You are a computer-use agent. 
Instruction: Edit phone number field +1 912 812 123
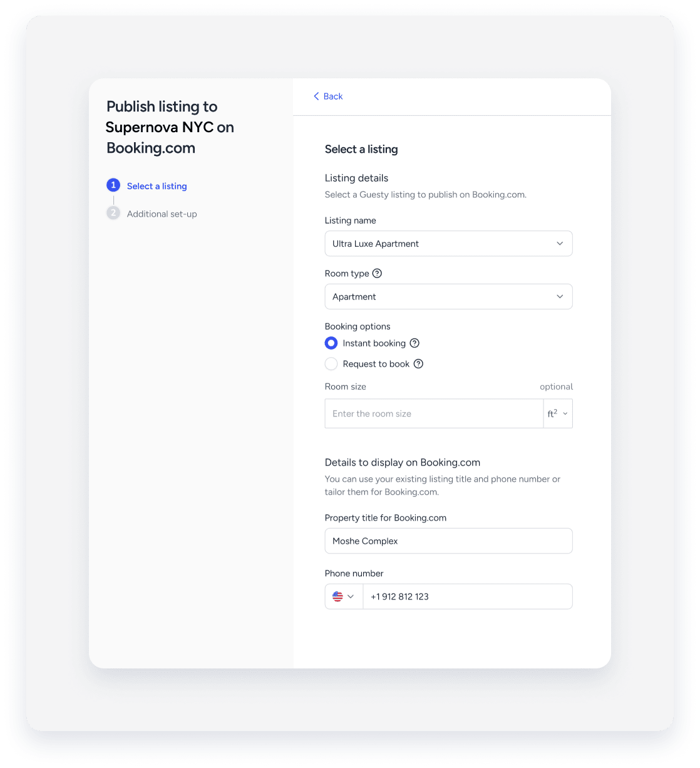point(468,596)
